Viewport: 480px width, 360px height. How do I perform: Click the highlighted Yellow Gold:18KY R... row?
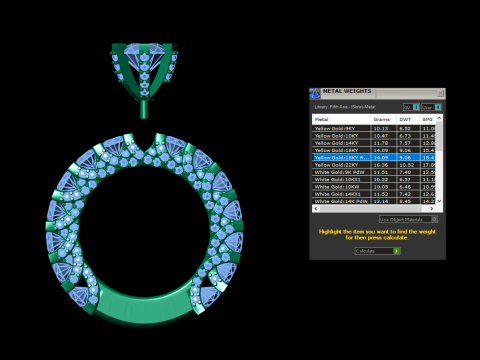pyautogui.click(x=374, y=158)
